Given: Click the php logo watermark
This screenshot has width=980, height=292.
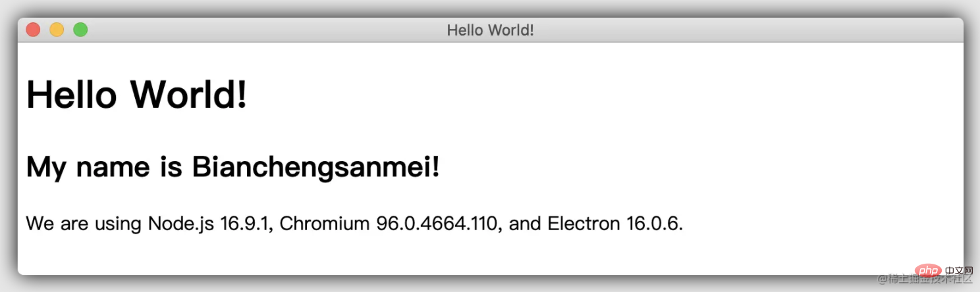Looking at the screenshot, I should (x=922, y=271).
